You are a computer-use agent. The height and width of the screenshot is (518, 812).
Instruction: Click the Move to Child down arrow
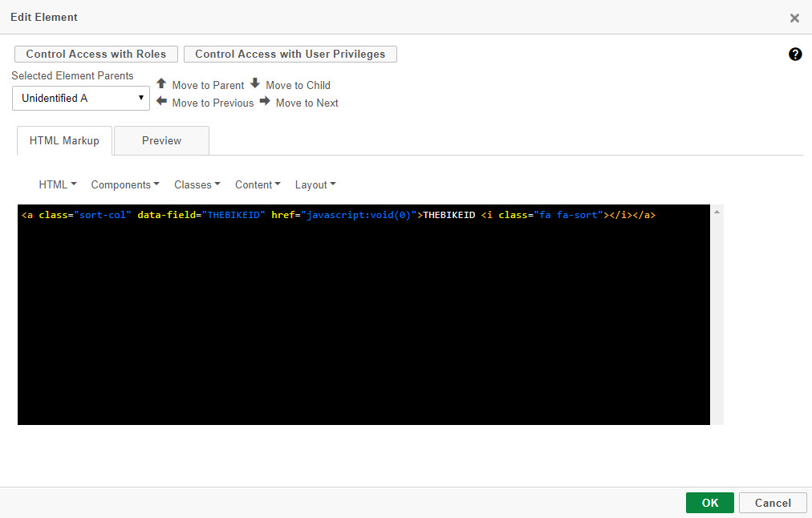[255, 83]
